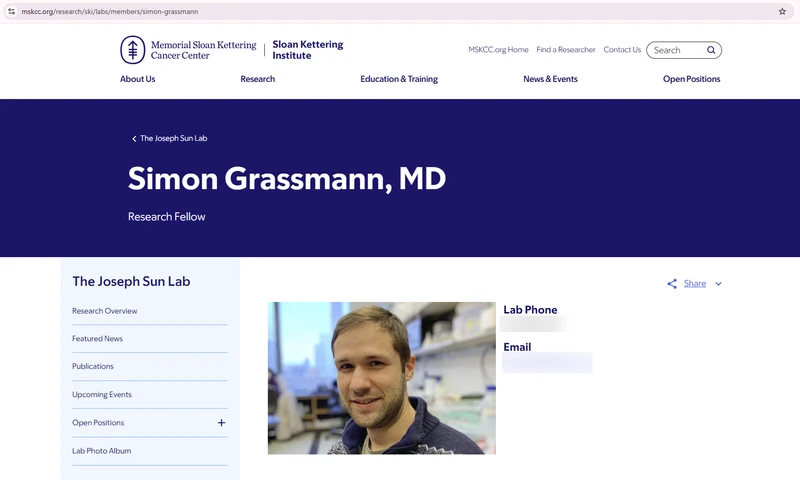Screen dimensions: 800x480
Task: Click Memorial Sloan Kettering Cancer Center wordmark
Action: point(204,50)
